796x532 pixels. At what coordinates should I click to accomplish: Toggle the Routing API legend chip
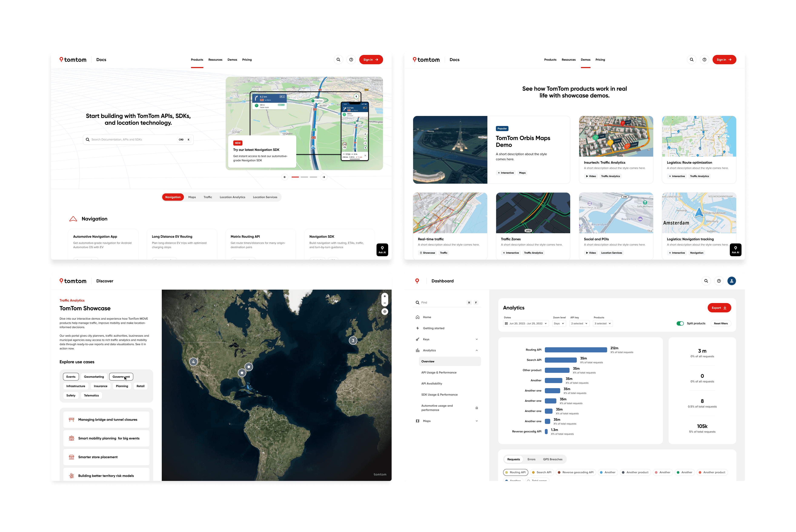point(515,472)
